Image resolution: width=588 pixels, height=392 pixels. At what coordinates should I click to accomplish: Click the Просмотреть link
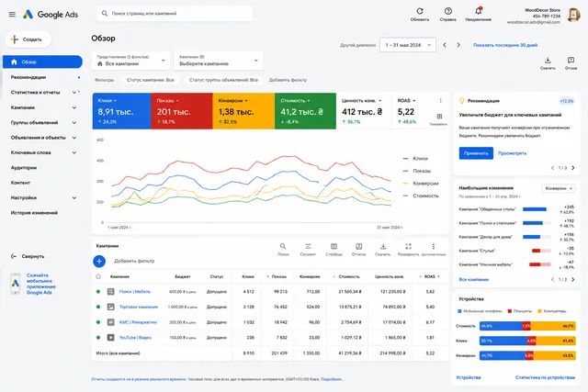(x=513, y=153)
